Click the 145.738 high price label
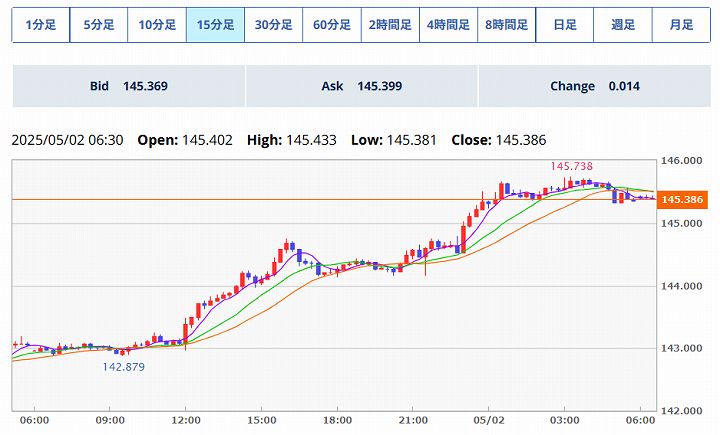720x435 pixels. click(x=572, y=166)
